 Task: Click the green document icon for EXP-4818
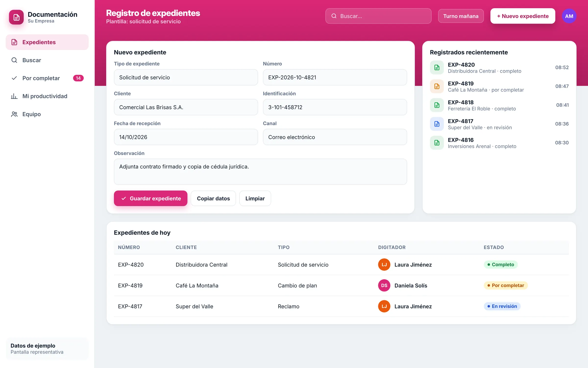(x=437, y=105)
